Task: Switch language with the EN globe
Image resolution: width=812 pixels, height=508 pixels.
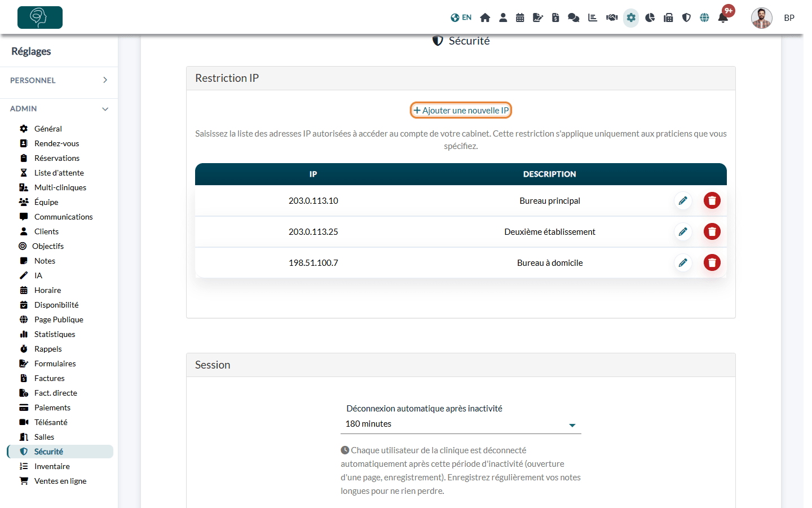Action: tap(461, 17)
